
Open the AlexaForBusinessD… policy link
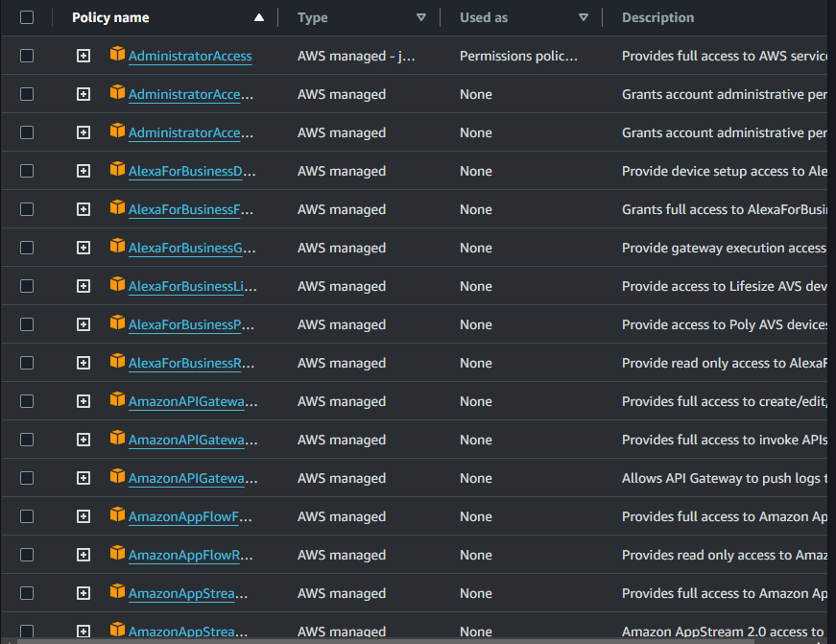[192, 171]
